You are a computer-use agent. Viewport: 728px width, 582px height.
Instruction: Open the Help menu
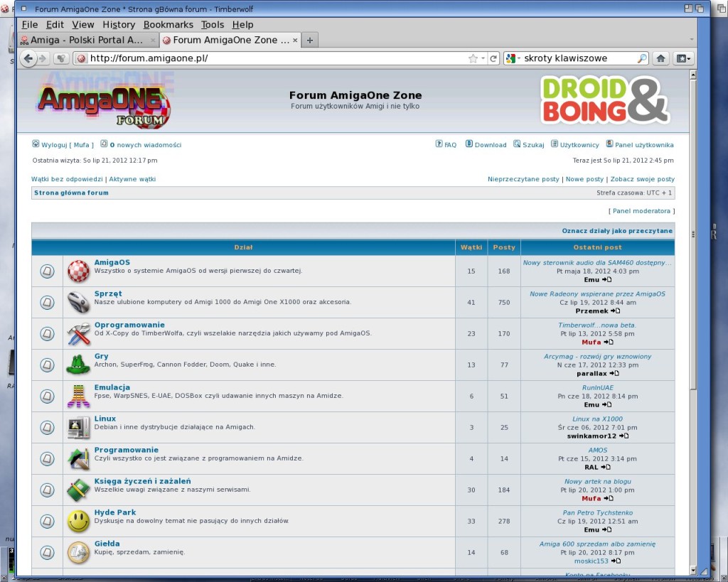[243, 25]
